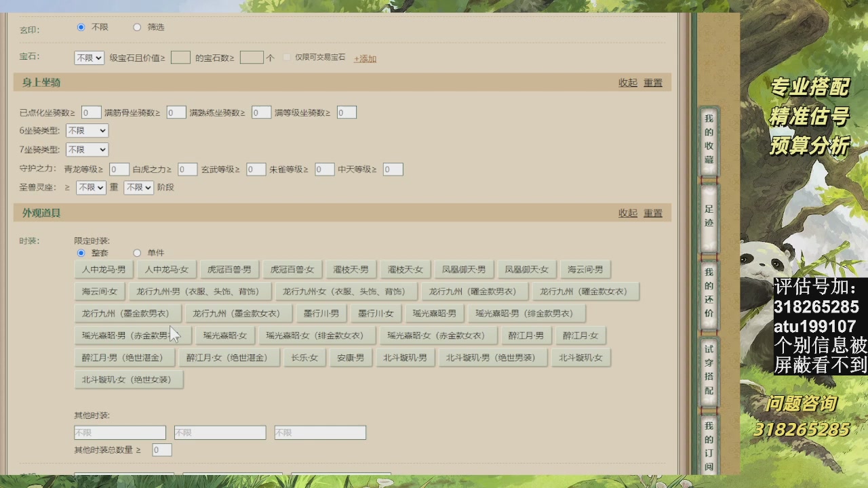Open the 6坐骑类型 dropdown
This screenshot has height=488, width=868.
pos(87,131)
